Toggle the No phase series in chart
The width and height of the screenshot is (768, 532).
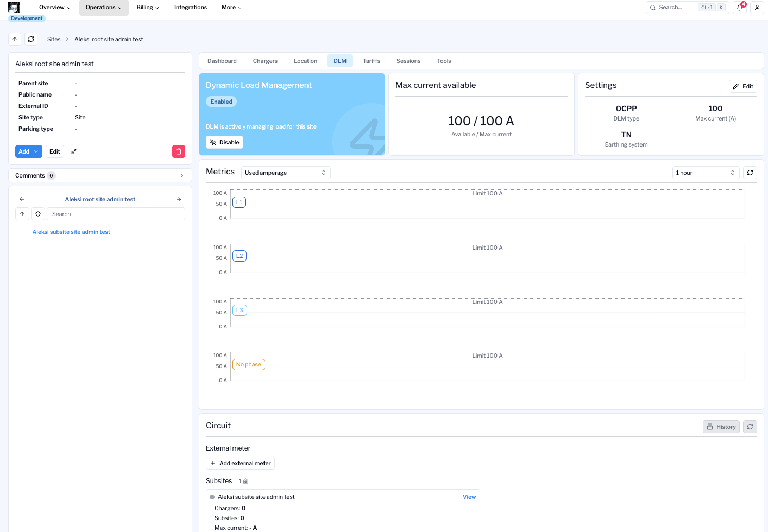tap(248, 364)
